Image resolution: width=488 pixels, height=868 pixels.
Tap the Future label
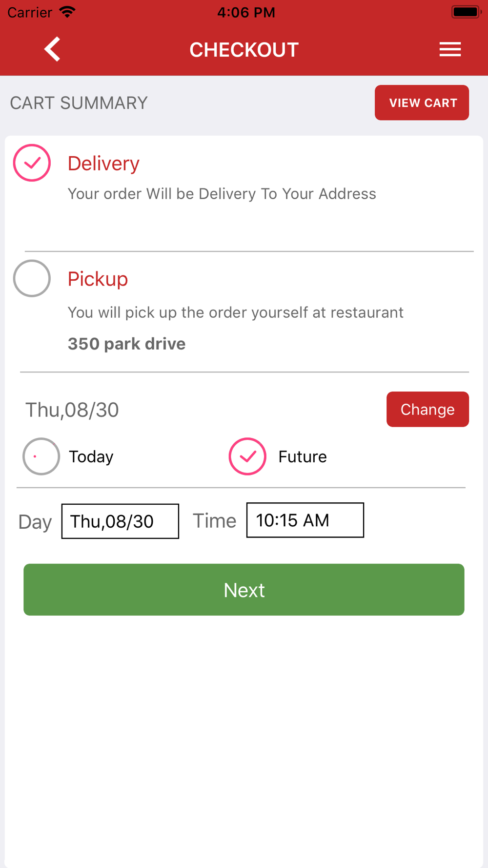303,457
